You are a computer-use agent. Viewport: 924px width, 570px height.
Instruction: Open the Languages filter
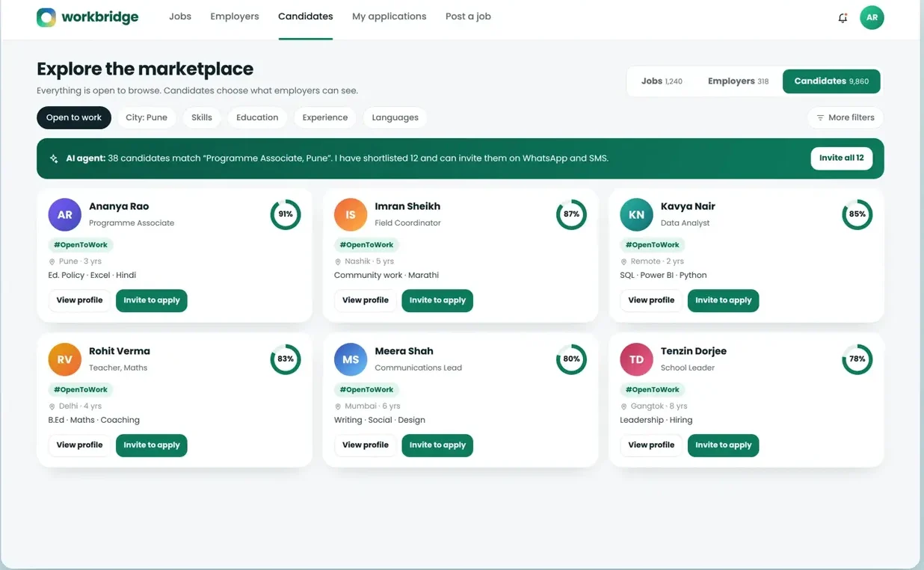[x=395, y=118]
